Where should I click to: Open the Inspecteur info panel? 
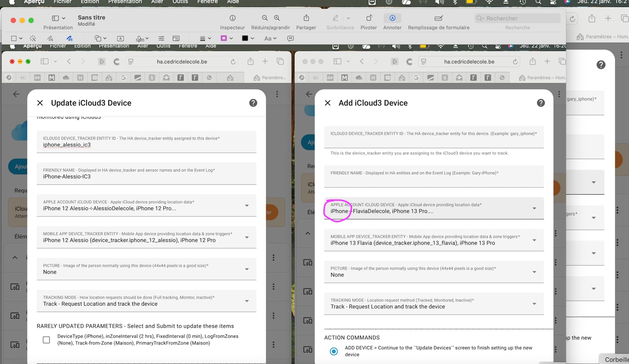click(x=232, y=18)
